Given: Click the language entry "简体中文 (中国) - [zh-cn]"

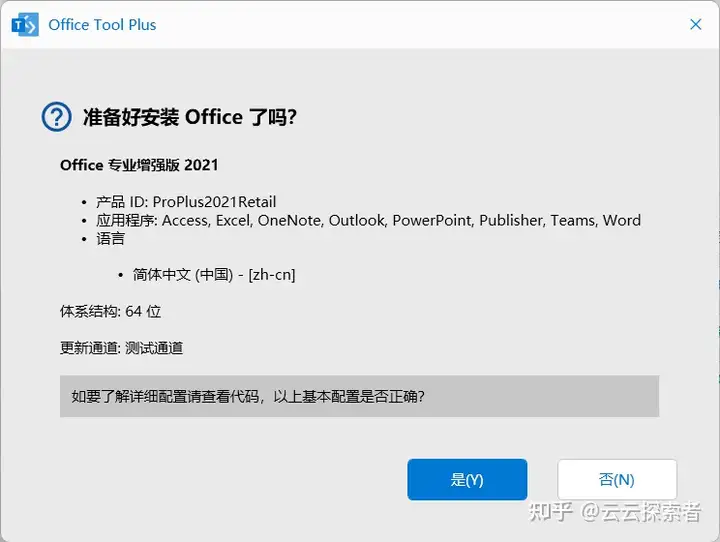Looking at the screenshot, I should pyautogui.click(x=214, y=275).
